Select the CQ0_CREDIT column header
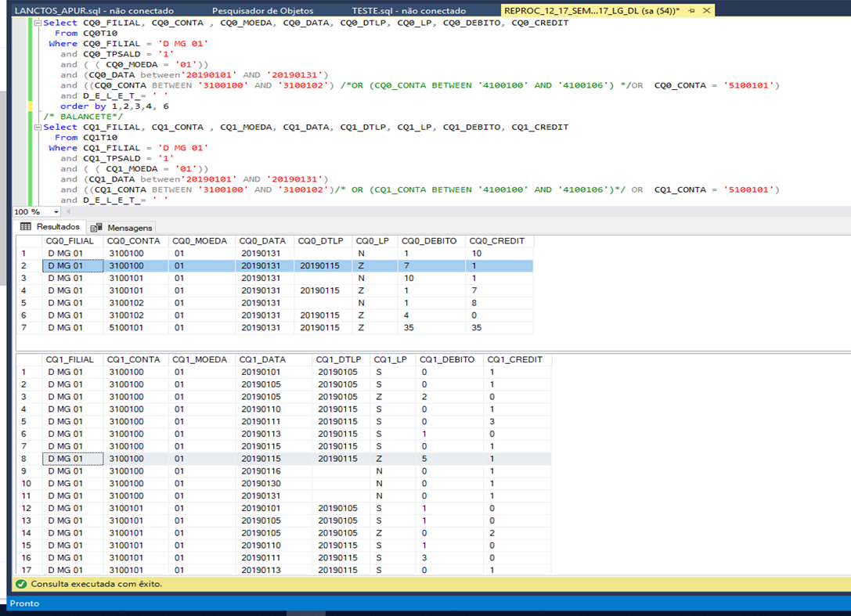This screenshot has width=851, height=616. click(498, 241)
